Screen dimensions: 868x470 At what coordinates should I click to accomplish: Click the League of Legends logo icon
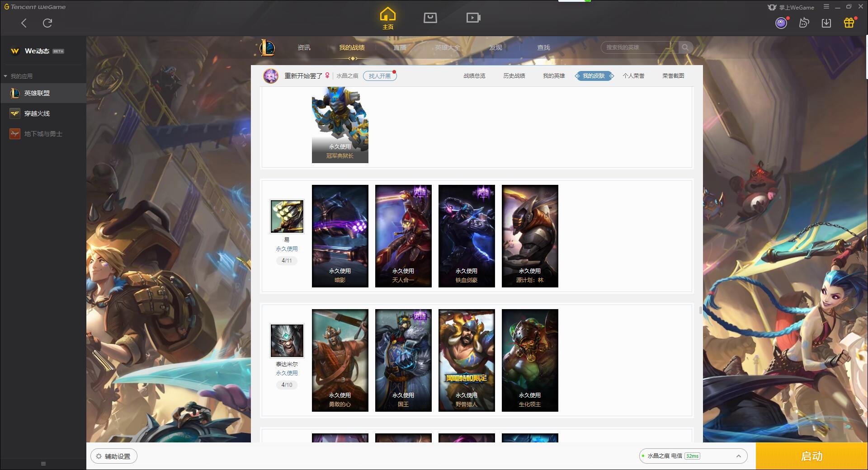[x=267, y=47]
